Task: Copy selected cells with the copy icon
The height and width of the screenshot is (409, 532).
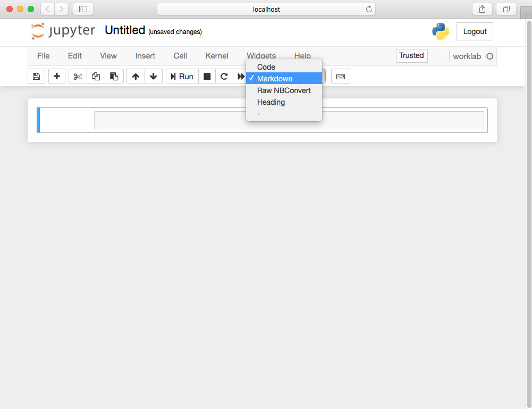Action: click(x=96, y=76)
